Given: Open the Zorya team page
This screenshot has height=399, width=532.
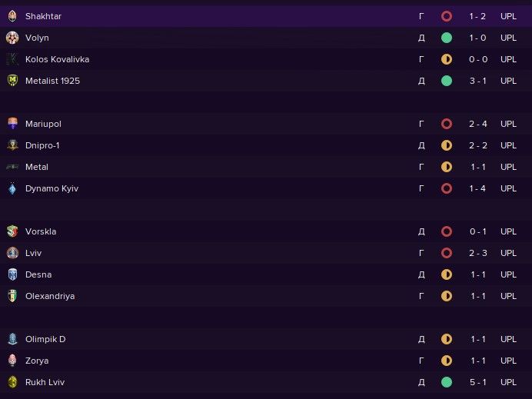Looking at the screenshot, I should click(37, 361).
